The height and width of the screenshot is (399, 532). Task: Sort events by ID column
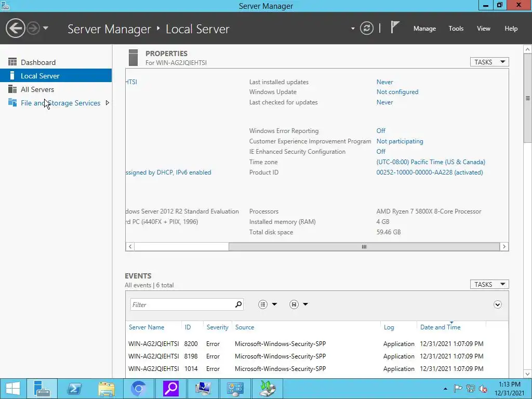[188, 327]
